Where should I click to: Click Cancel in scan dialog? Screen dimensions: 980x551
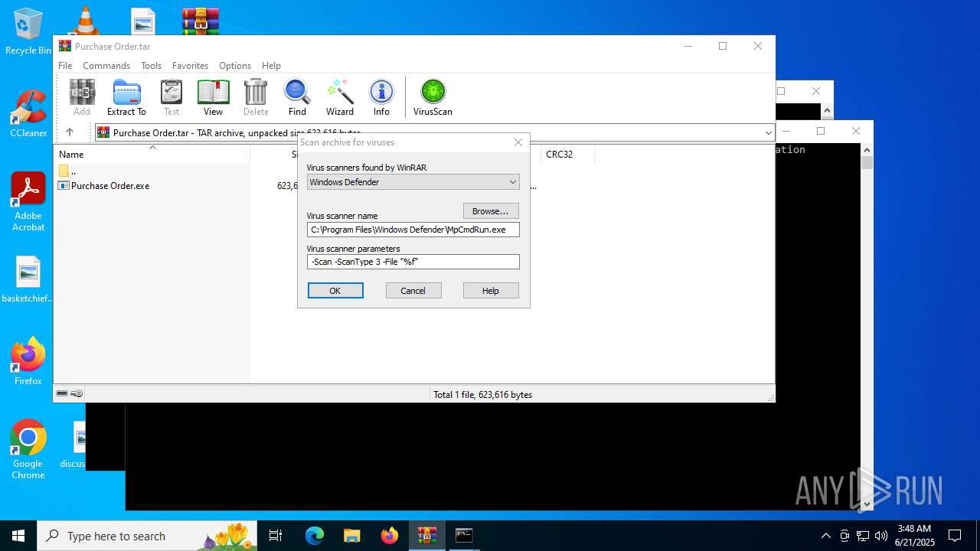pos(413,291)
